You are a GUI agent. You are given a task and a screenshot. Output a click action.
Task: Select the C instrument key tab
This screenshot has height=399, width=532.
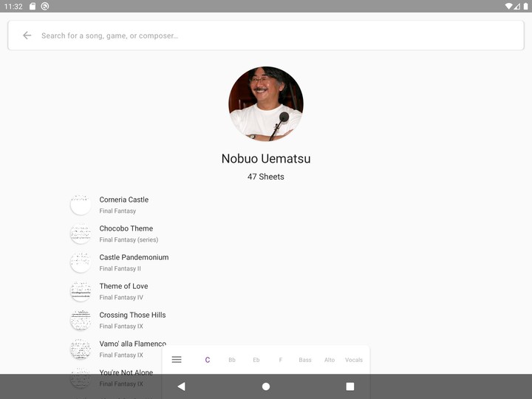click(x=208, y=360)
